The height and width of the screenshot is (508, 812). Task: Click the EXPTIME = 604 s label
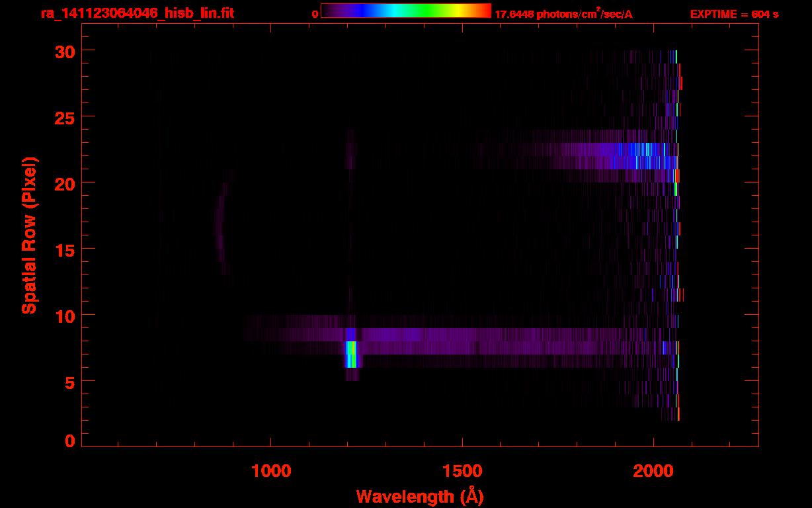point(734,14)
